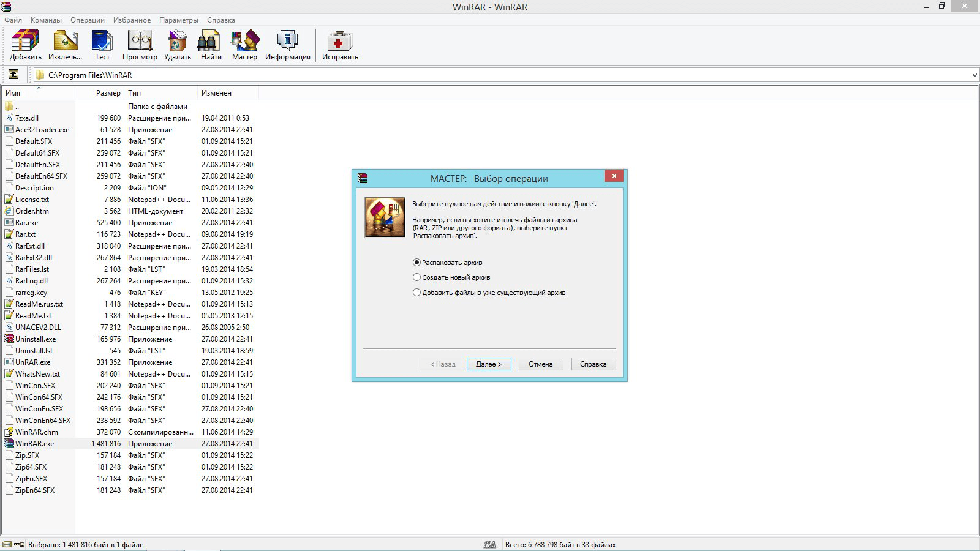Select the Rar.exe file name
This screenshot has width=980, height=551.
click(x=26, y=223)
